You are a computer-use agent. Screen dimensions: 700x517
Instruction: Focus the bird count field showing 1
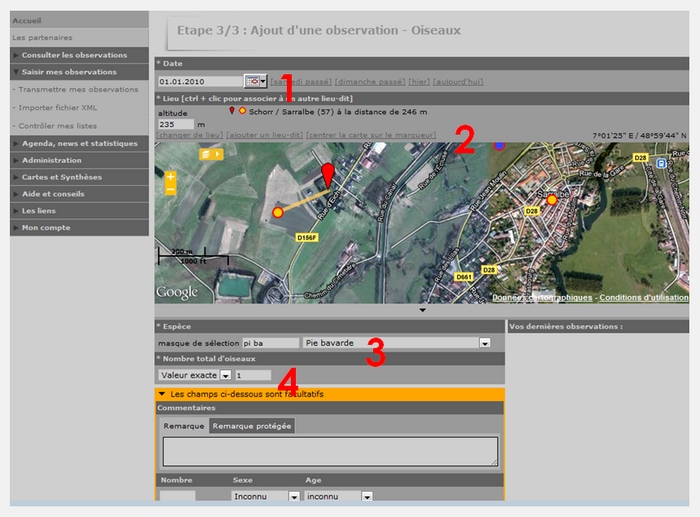point(253,375)
